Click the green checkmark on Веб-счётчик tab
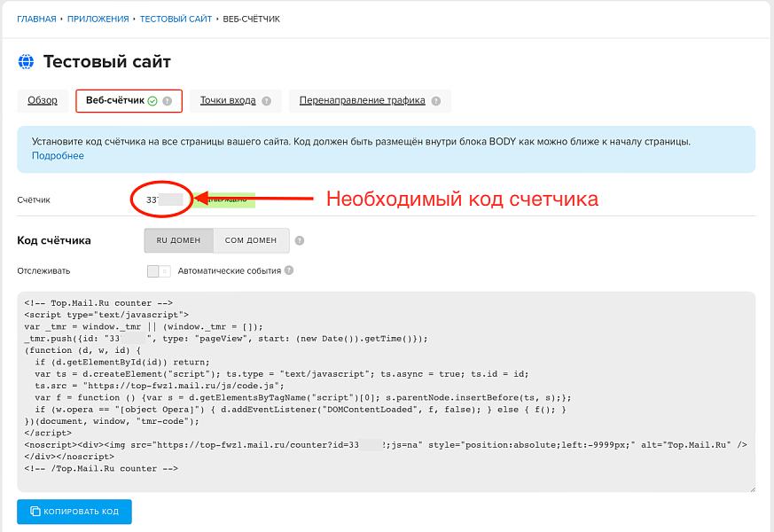This screenshot has width=774, height=532. (152, 101)
